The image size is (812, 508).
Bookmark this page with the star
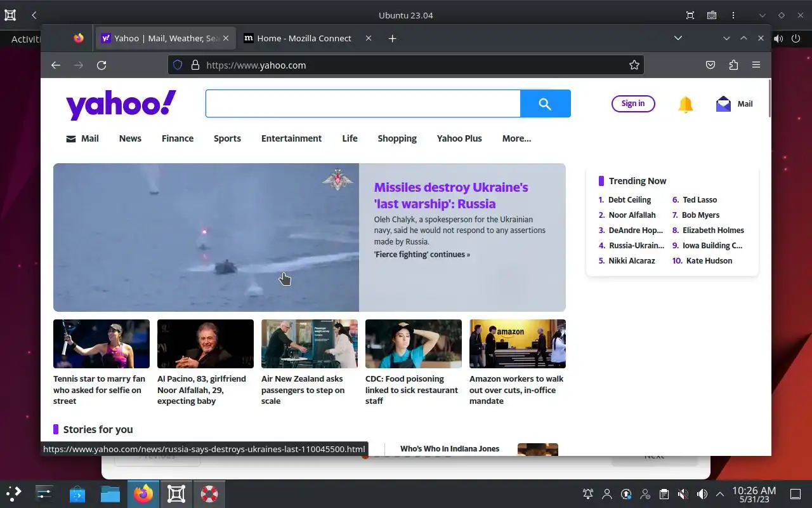(x=634, y=65)
